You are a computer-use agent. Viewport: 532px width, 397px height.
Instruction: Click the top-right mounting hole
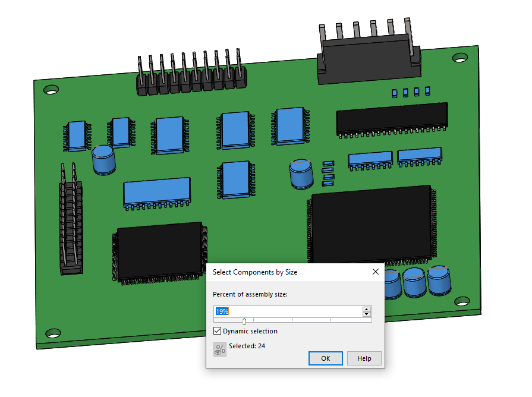tap(460, 58)
